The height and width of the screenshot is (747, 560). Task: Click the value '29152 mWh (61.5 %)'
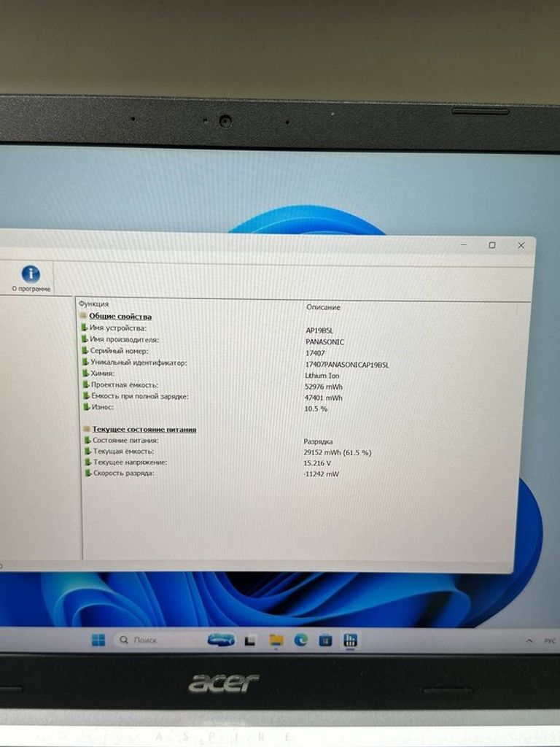coord(337,452)
